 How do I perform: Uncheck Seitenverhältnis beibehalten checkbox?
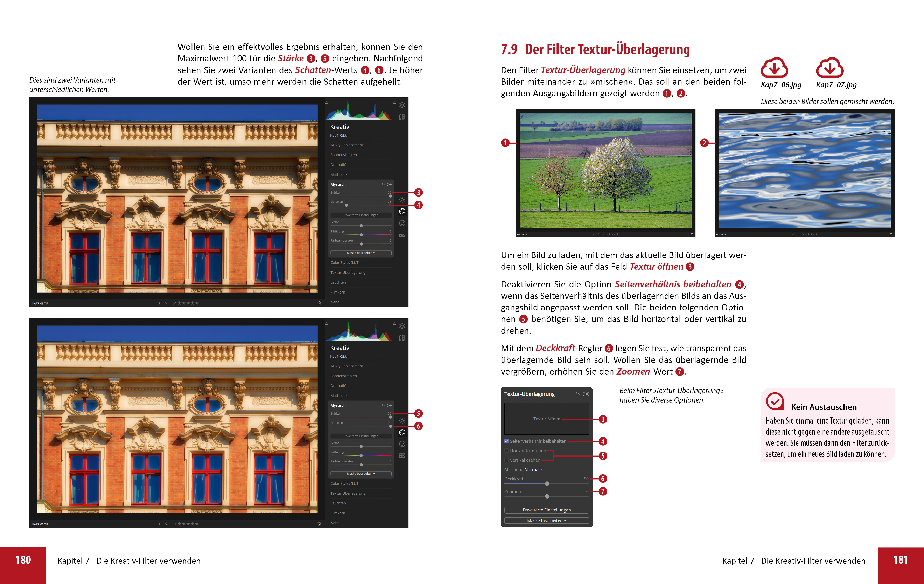[506, 441]
